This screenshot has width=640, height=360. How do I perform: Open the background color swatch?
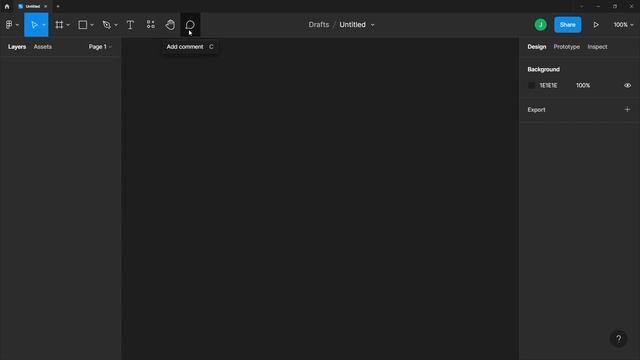pyautogui.click(x=531, y=85)
